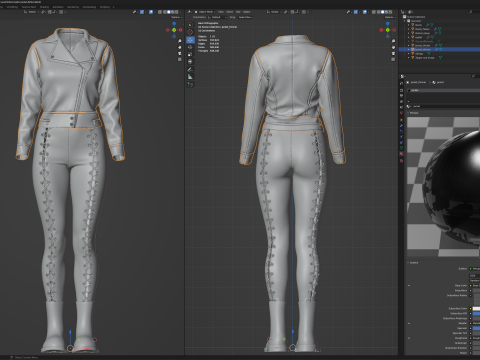The width and height of the screenshot is (480, 360).
Task: Open the View menu in right viewport
Action: coord(221,12)
